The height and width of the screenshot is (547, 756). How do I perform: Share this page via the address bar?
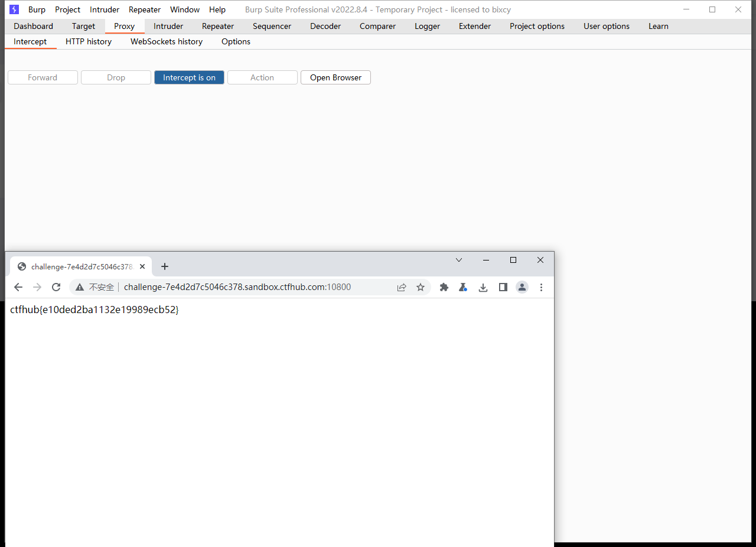tap(402, 287)
